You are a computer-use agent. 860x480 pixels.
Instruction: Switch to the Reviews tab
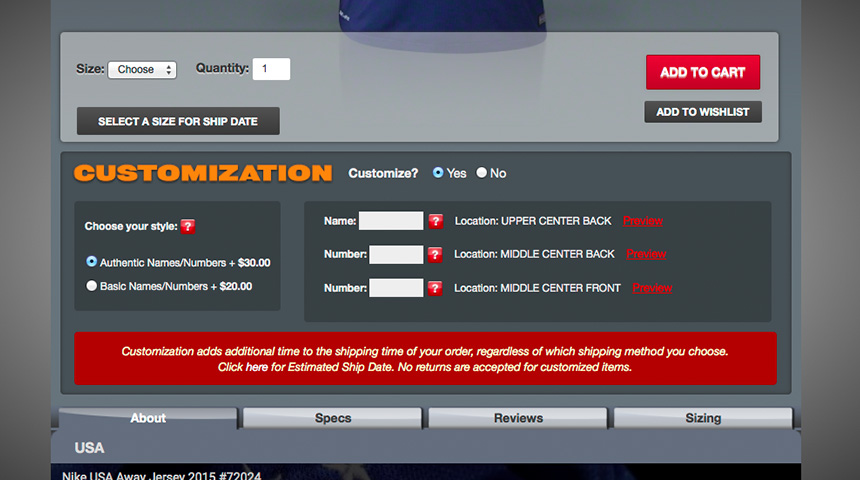(518, 418)
